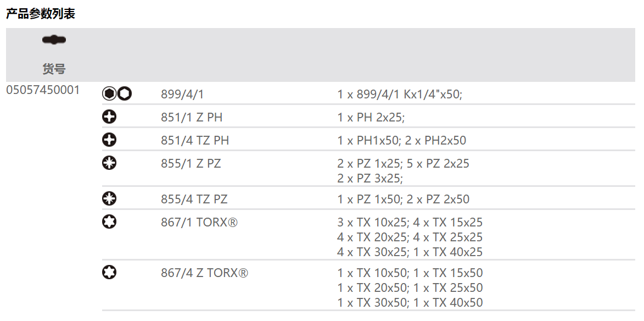Click the 851/4 TZ PH model name
The height and width of the screenshot is (321, 644).
point(195,141)
